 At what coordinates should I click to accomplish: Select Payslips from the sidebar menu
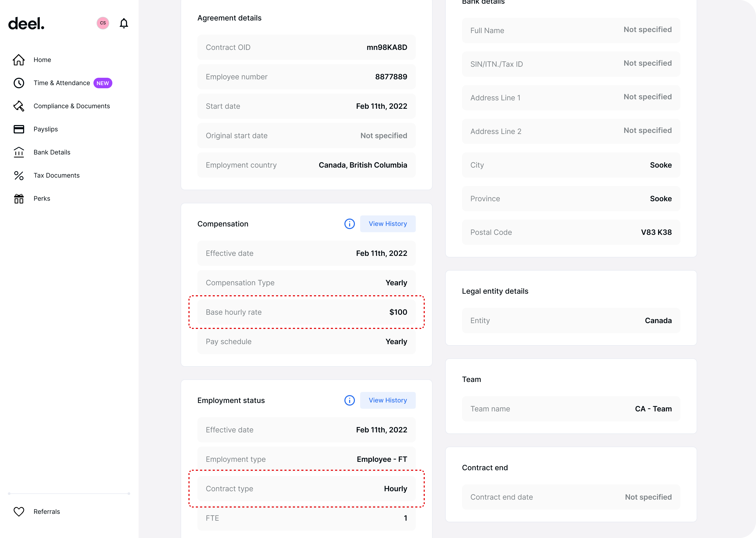pyautogui.click(x=46, y=129)
